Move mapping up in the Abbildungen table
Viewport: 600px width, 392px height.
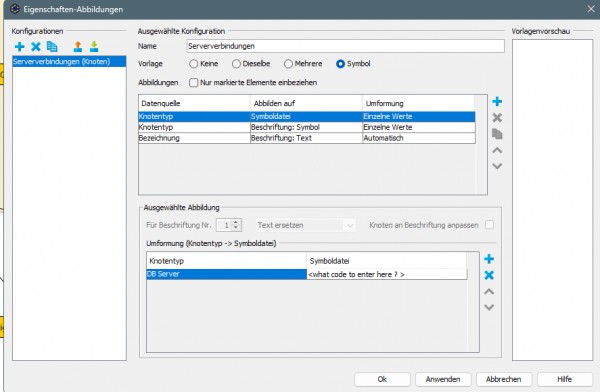click(497, 150)
